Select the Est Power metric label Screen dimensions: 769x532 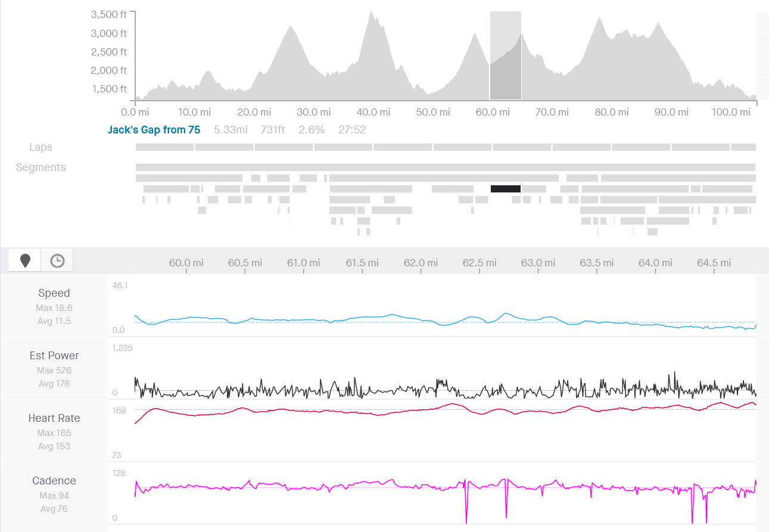click(54, 356)
